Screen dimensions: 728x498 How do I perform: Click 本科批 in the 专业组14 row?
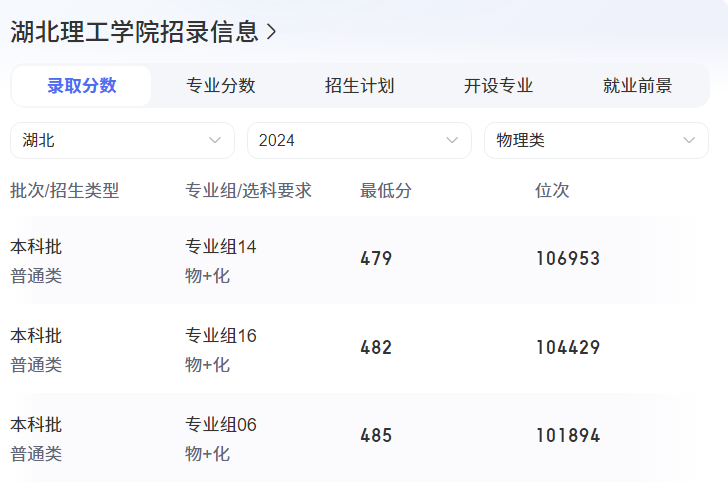point(36,246)
